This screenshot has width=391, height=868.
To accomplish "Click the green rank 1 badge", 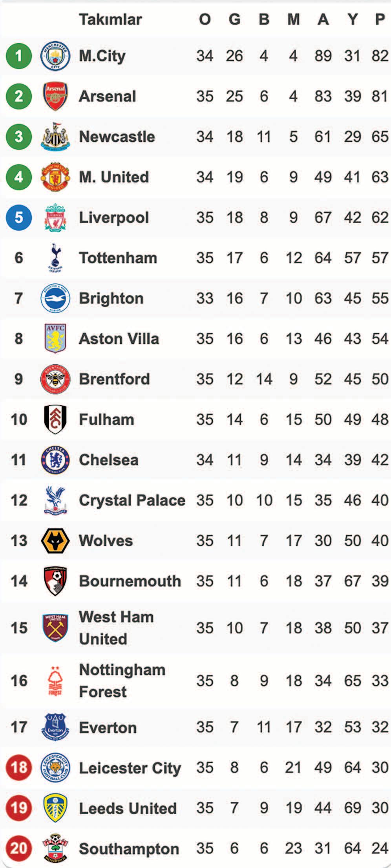I will click(x=19, y=56).
